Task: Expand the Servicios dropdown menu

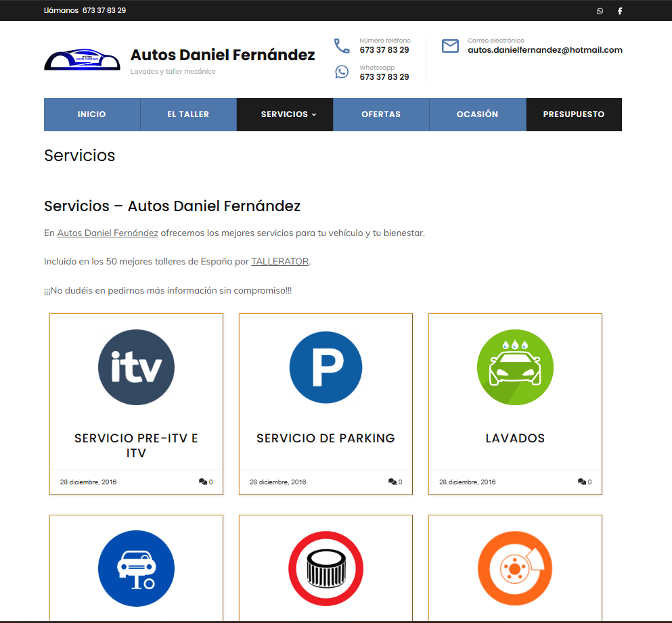Action: click(x=288, y=114)
